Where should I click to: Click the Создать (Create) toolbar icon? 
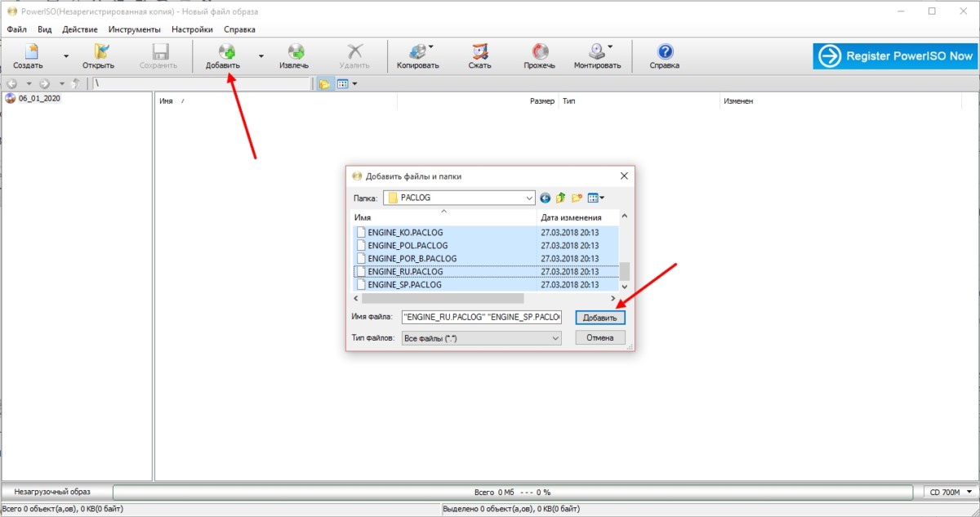point(28,52)
